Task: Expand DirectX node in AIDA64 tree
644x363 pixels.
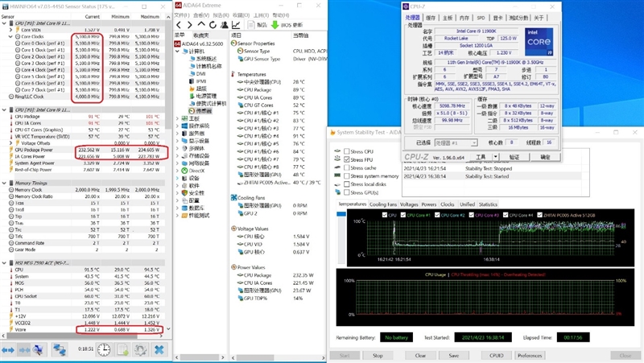Action: (178, 171)
